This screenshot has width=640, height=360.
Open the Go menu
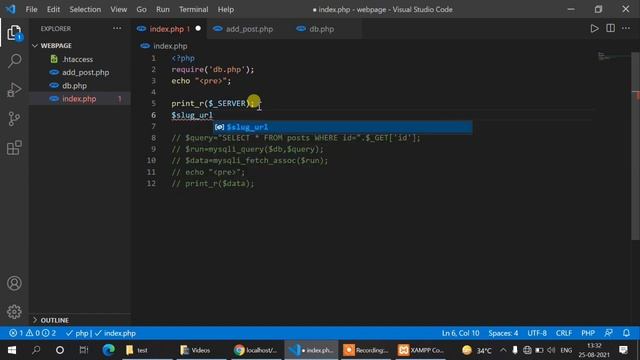coord(141,9)
